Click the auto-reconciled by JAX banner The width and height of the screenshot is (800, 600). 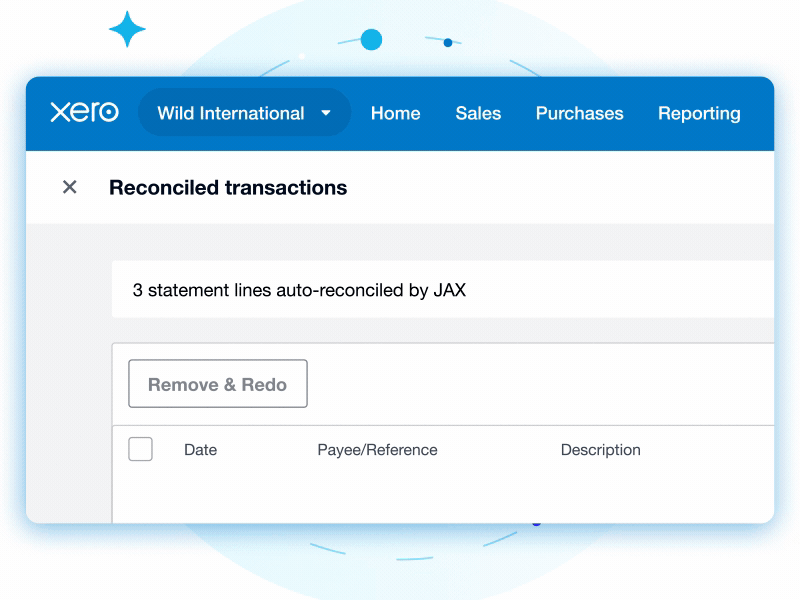pyautogui.click(x=299, y=291)
